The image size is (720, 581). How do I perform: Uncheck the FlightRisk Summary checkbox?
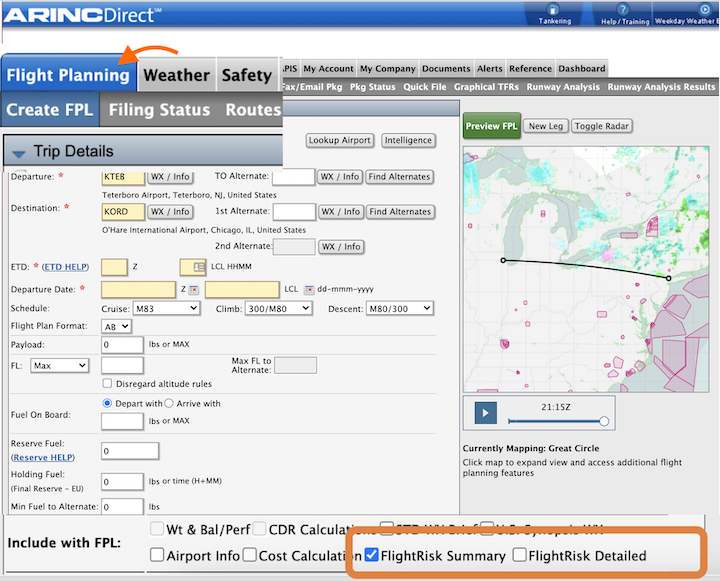[371, 555]
